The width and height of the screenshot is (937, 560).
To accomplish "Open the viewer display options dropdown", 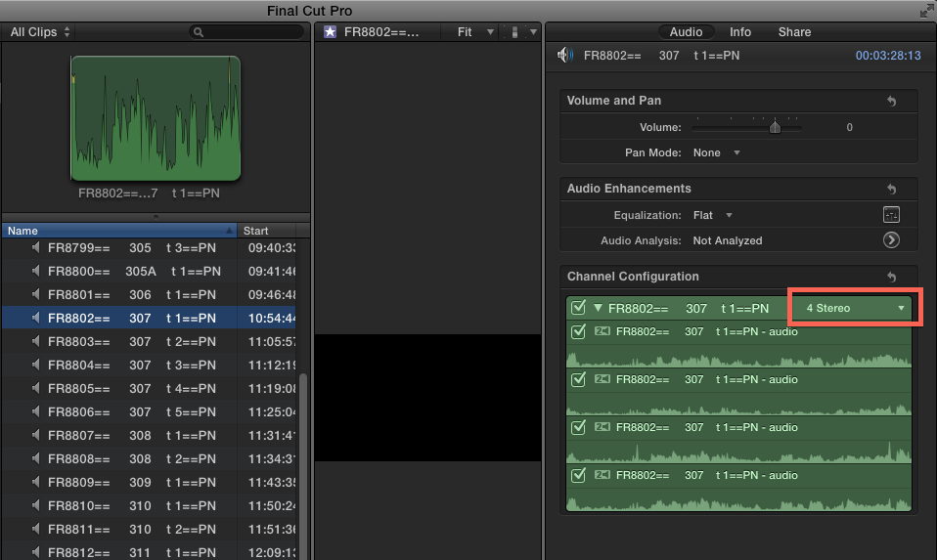I will 522,32.
